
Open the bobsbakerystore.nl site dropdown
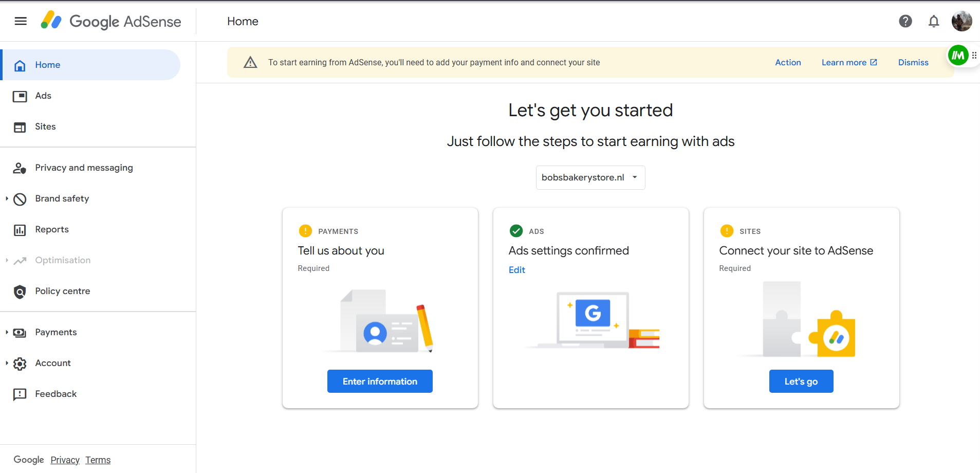coord(590,177)
